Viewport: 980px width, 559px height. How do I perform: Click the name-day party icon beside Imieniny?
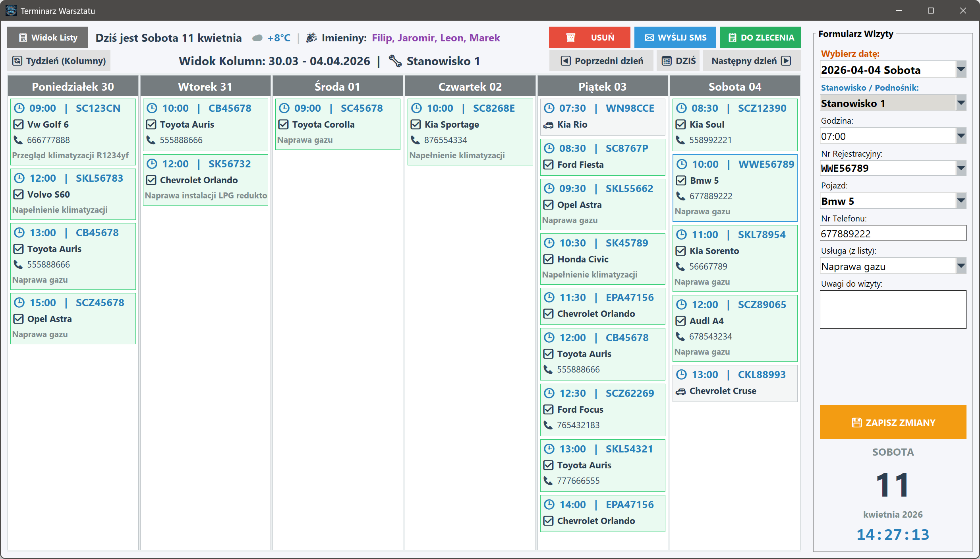pyautogui.click(x=312, y=38)
